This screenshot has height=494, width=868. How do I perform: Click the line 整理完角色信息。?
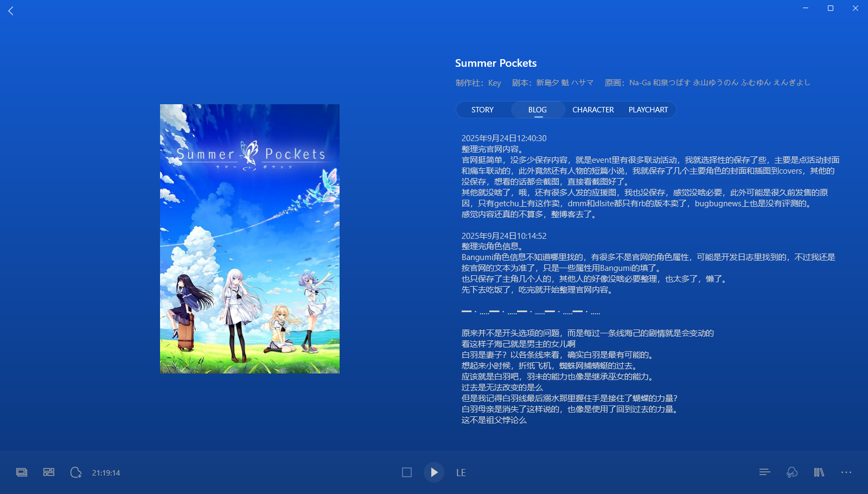point(493,246)
